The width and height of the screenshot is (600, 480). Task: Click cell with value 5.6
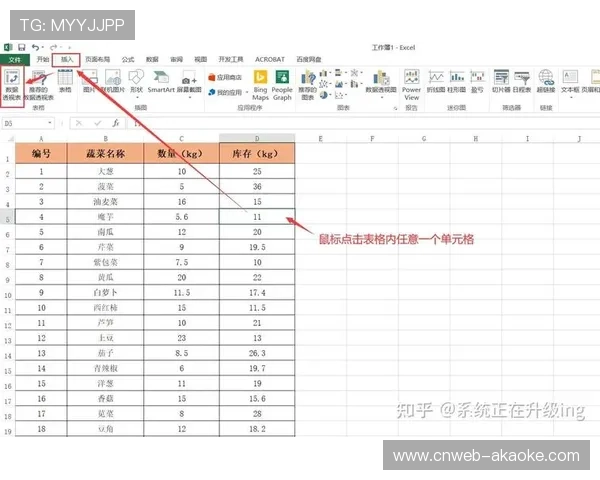click(x=182, y=217)
